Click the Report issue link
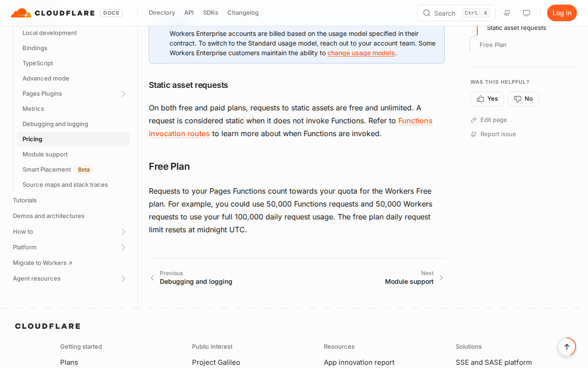 tap(493, 134)
